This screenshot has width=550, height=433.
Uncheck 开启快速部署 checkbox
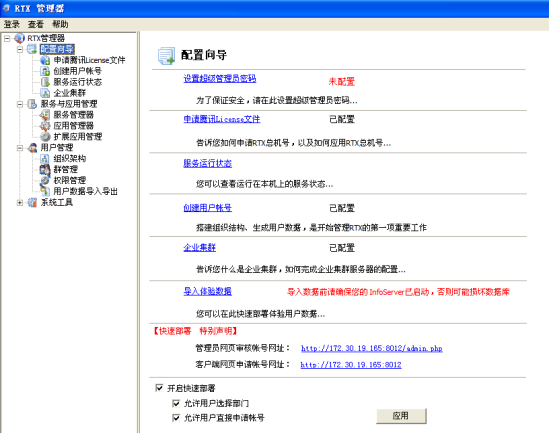pyautogui.click(x=159, y=388)
